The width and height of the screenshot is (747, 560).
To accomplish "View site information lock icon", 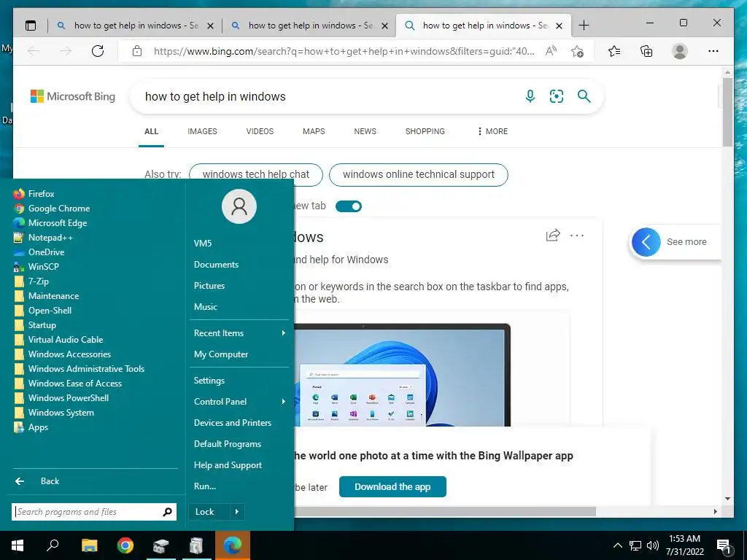I will [x=137, y=51].
